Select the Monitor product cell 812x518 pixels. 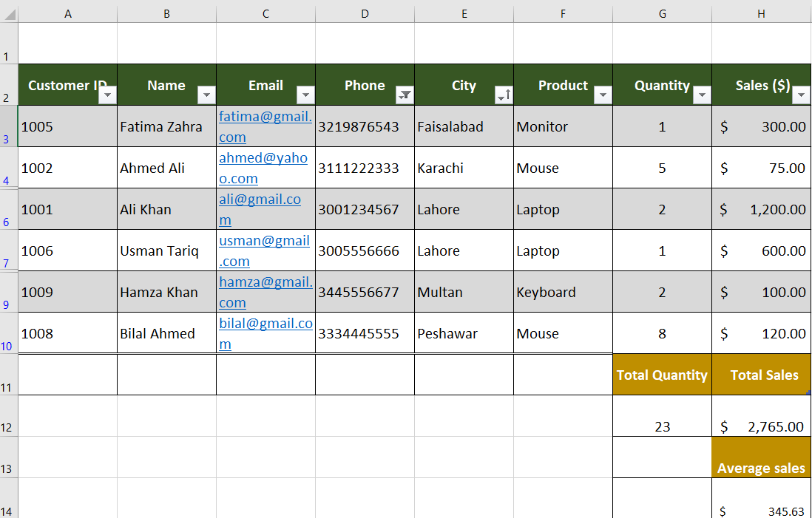[x=563, y=126]
